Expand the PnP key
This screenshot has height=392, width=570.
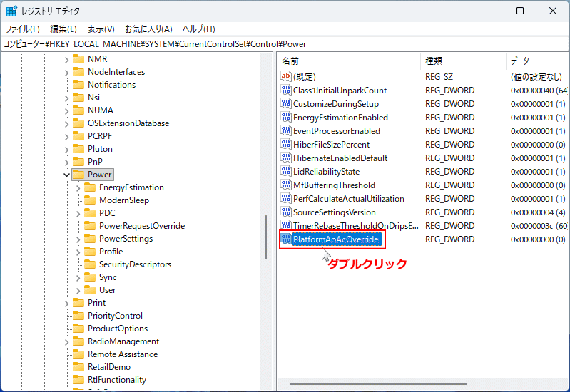(x=66, y=162)
